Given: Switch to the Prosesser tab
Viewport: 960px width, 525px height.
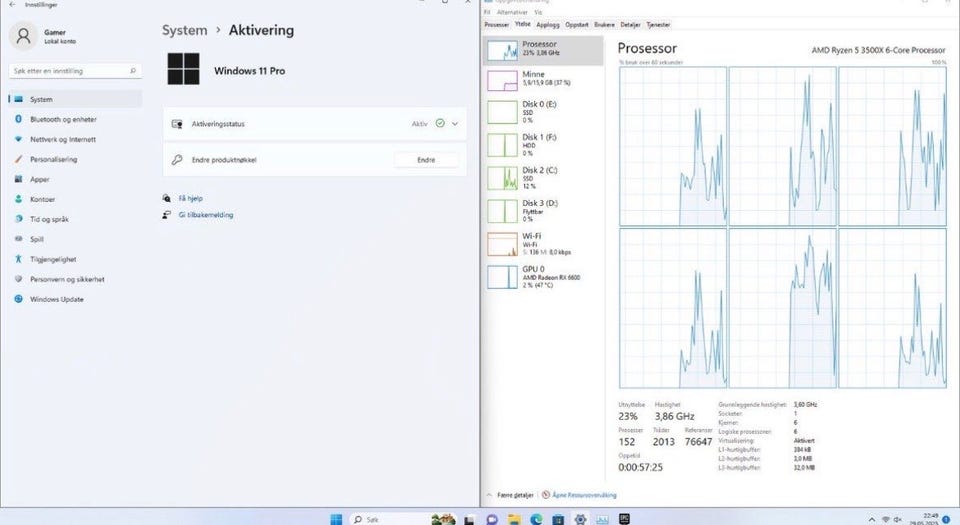Looking at the screenshot, I should (497, 25).
